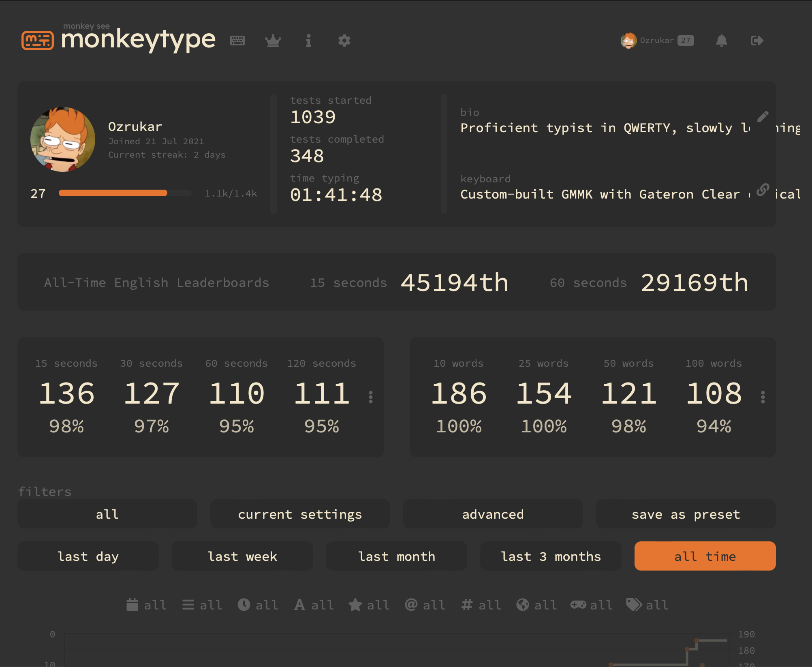Save filters as a preset
Screen dimensions: 812x667
coord(686,514)
